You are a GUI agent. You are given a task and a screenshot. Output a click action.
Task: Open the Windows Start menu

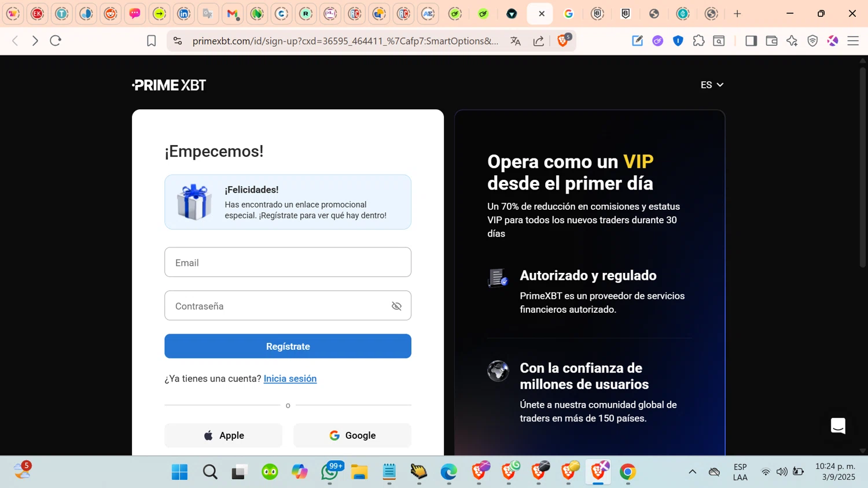[180, 472]
